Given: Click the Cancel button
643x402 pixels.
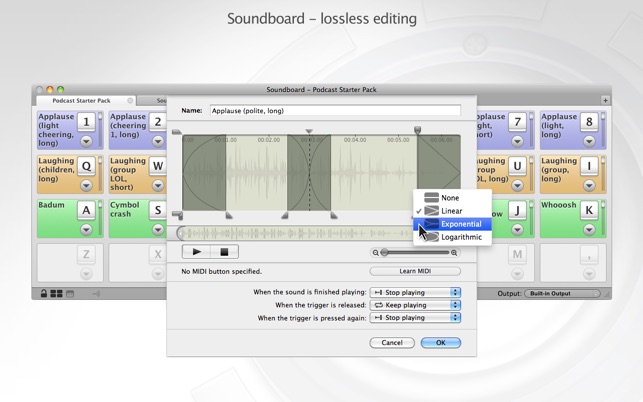Looking at the screenshot, I should [x=392, y=343].
